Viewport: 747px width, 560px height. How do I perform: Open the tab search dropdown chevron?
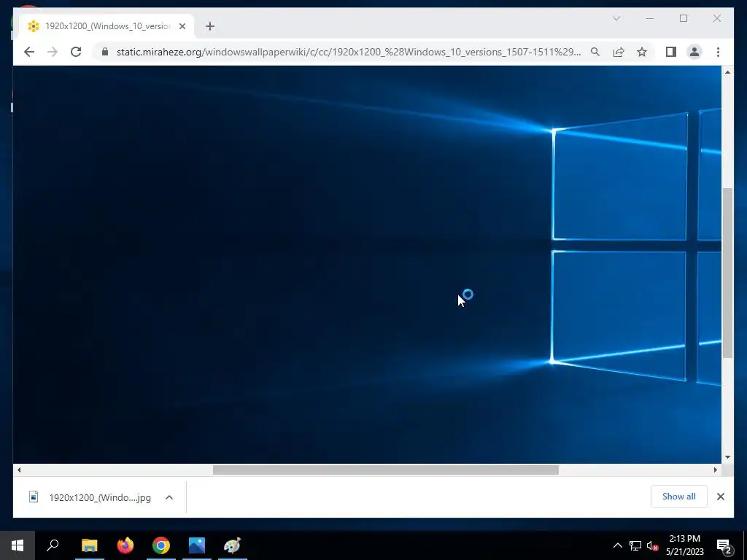(x=616, y=18)
